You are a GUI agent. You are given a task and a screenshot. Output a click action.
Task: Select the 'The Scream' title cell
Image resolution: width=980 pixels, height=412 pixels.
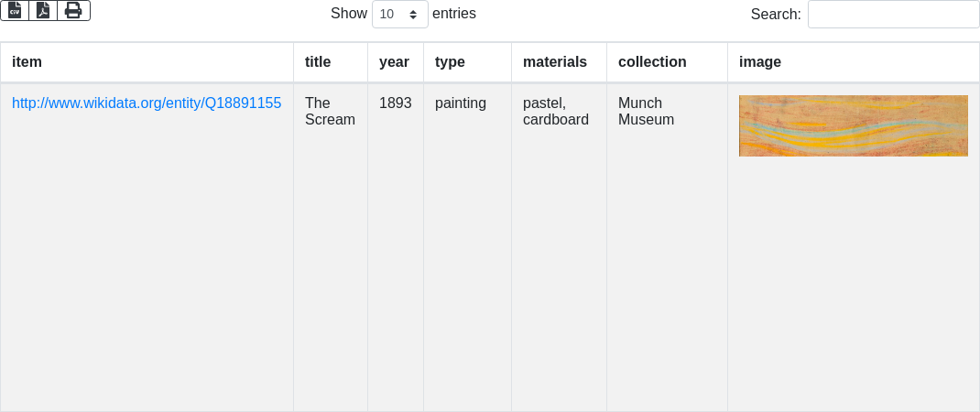(330, 111)
